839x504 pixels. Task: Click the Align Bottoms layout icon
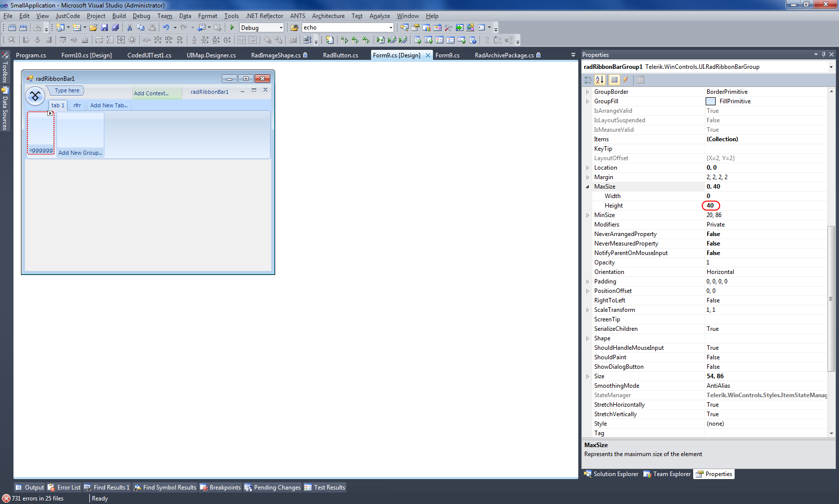click(85, 40)
